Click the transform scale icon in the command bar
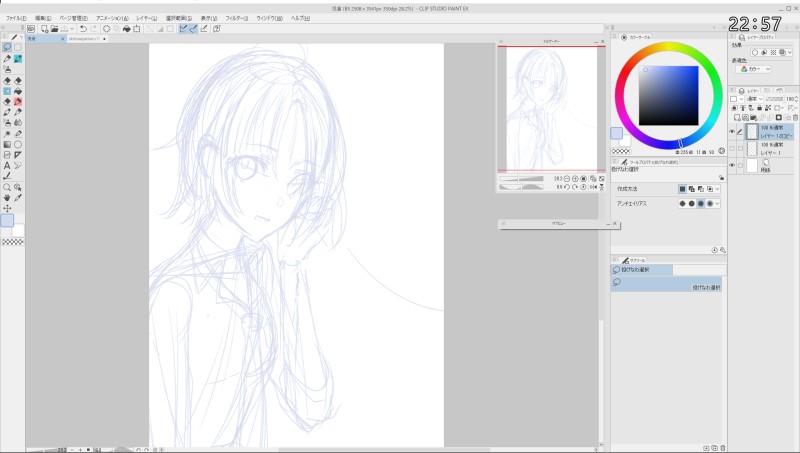 (x=137, y=29)
